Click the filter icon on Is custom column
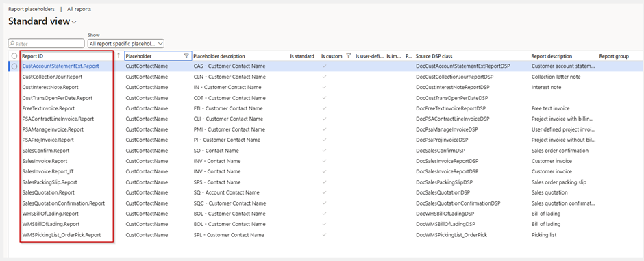 pos(349,55)
